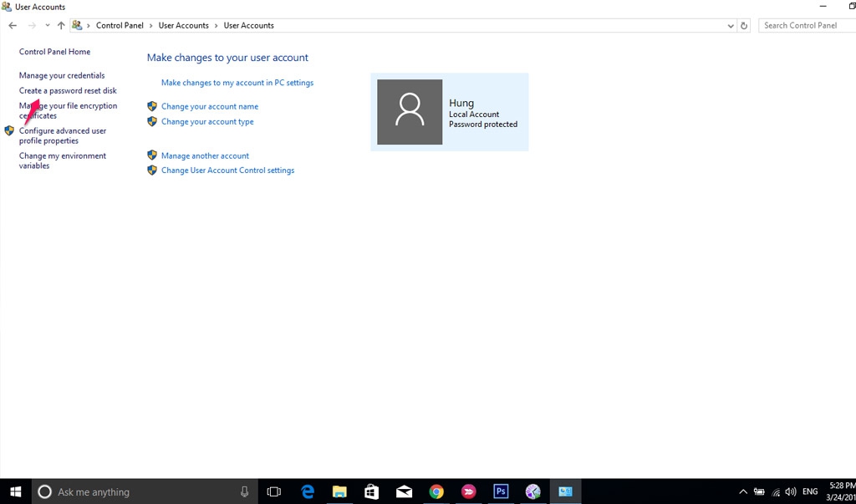Viewport: 856px width, 504px height.
Task: Open Google Chrome from the taskbar
Action: (x=436, y=491)
